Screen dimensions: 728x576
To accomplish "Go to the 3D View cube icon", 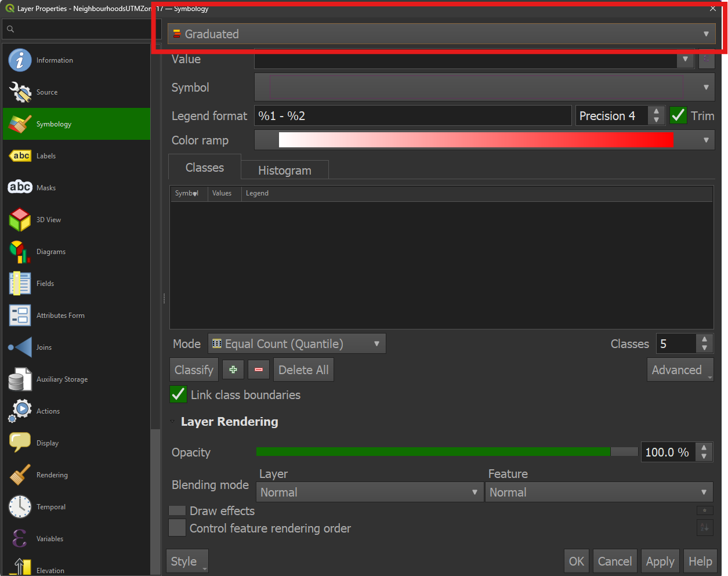I will click(20, 220).
